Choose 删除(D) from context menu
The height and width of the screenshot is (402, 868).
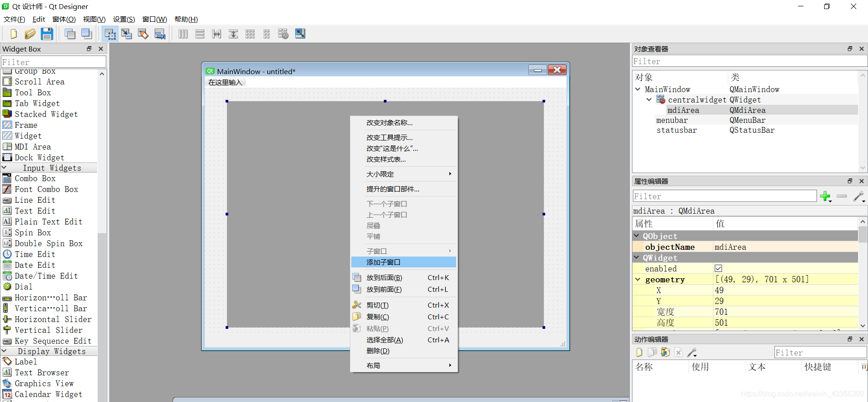coord(404,351)
